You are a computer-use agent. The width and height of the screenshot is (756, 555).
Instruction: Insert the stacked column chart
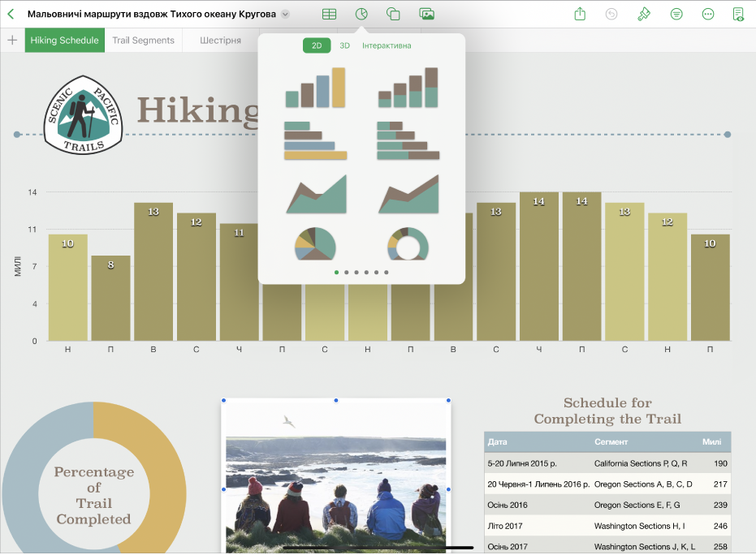coord(408,87)
